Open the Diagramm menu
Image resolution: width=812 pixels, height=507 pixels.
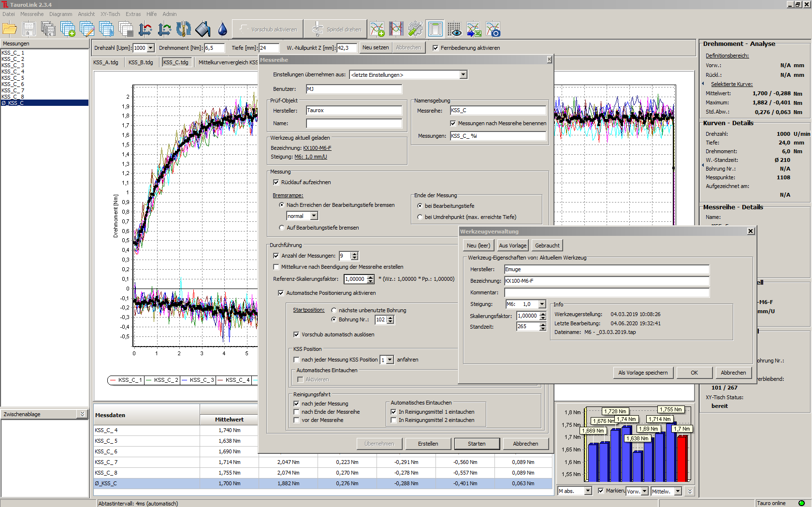60,14
